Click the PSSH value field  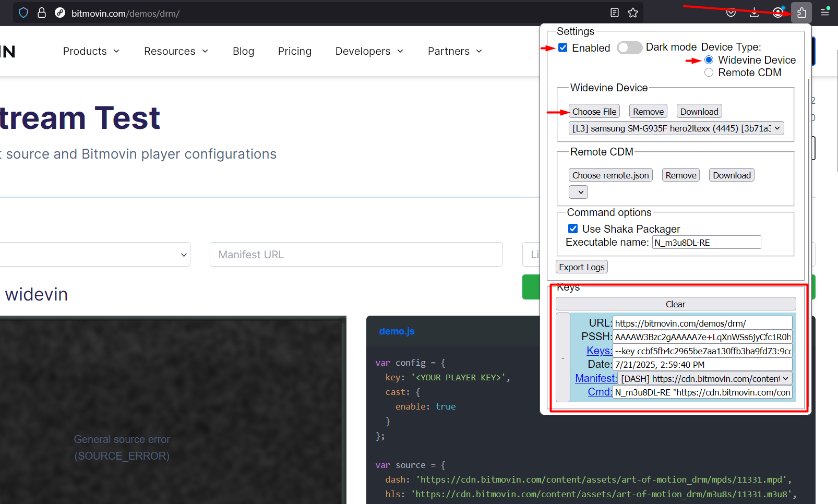coord(702,337)
